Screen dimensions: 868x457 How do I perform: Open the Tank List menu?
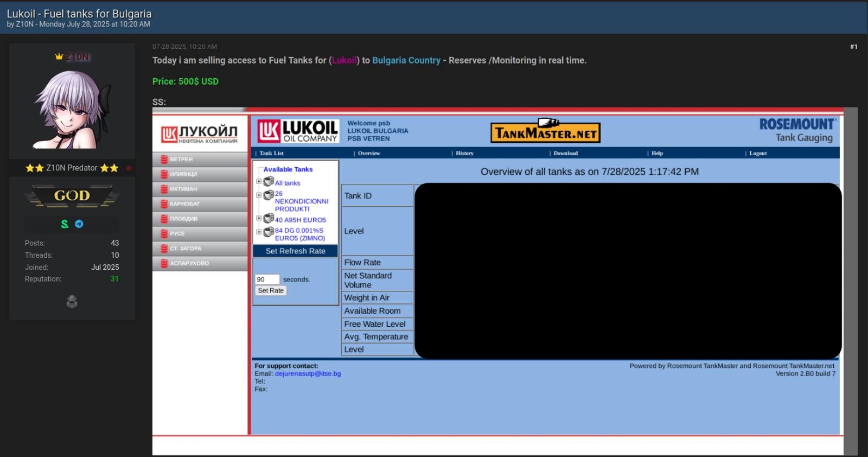271,154
